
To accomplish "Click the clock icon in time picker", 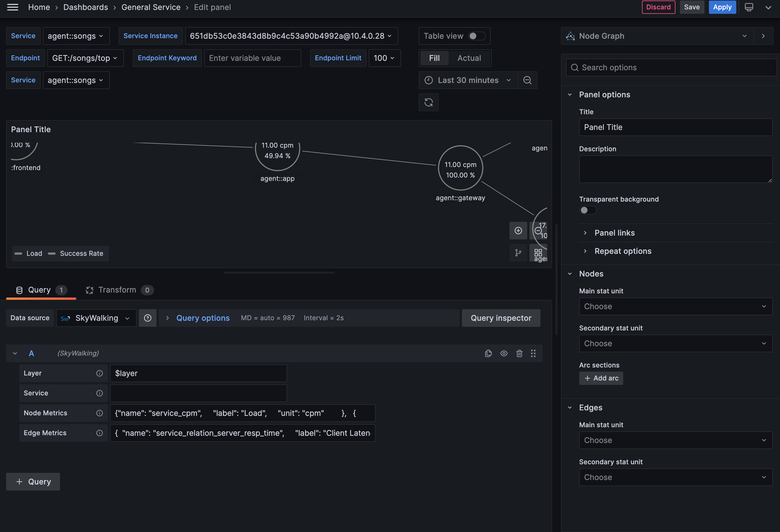I will click(x=429, y=80).
